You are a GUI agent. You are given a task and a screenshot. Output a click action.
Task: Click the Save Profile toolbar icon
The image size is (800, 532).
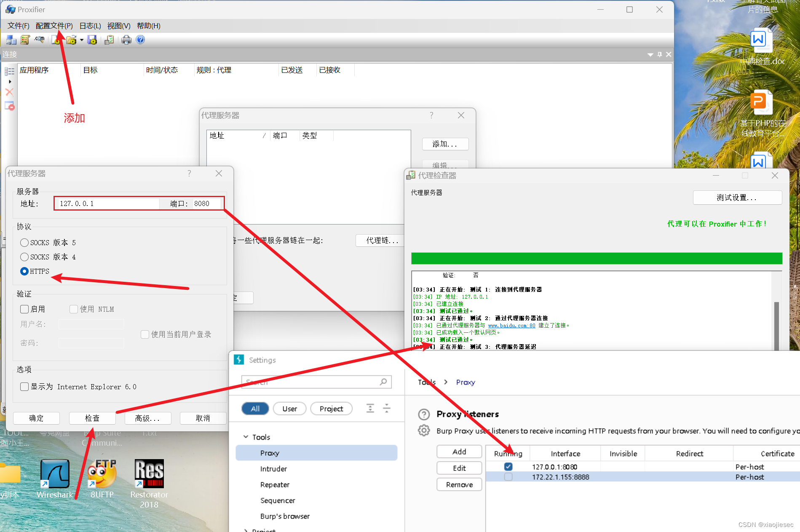[x=92, y=40]
